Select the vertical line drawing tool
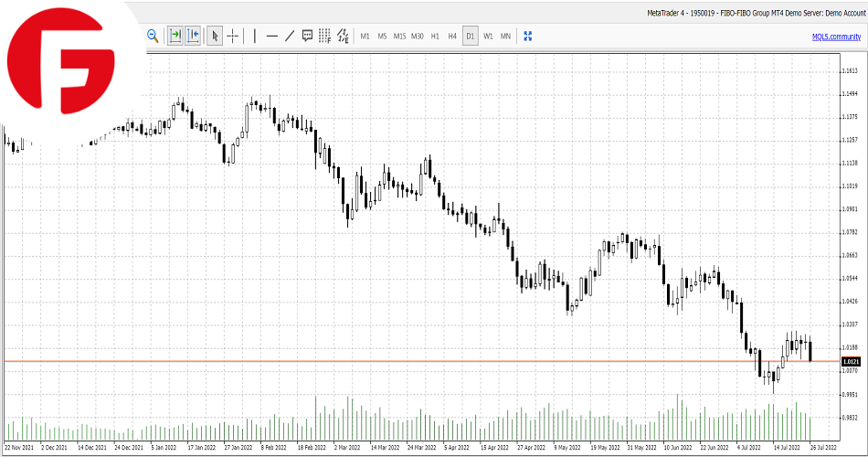Screen dimensions: 868x457 point(255,36)
